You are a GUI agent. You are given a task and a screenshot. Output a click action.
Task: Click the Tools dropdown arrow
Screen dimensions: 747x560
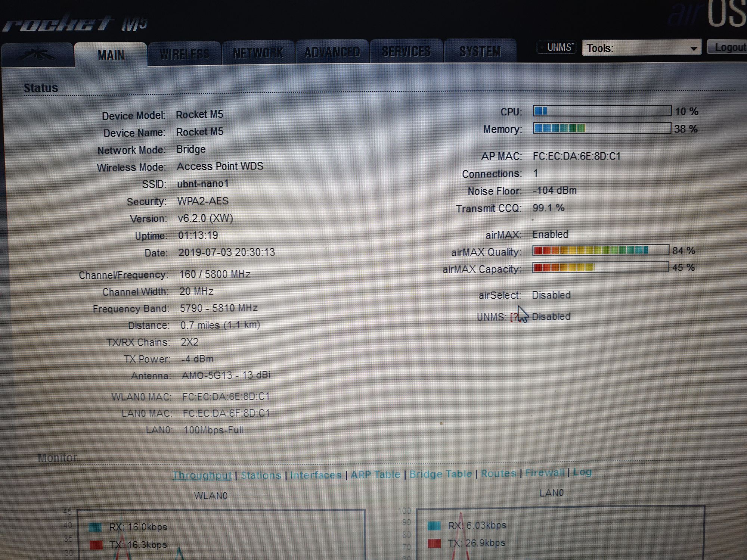tap(694, 49)
